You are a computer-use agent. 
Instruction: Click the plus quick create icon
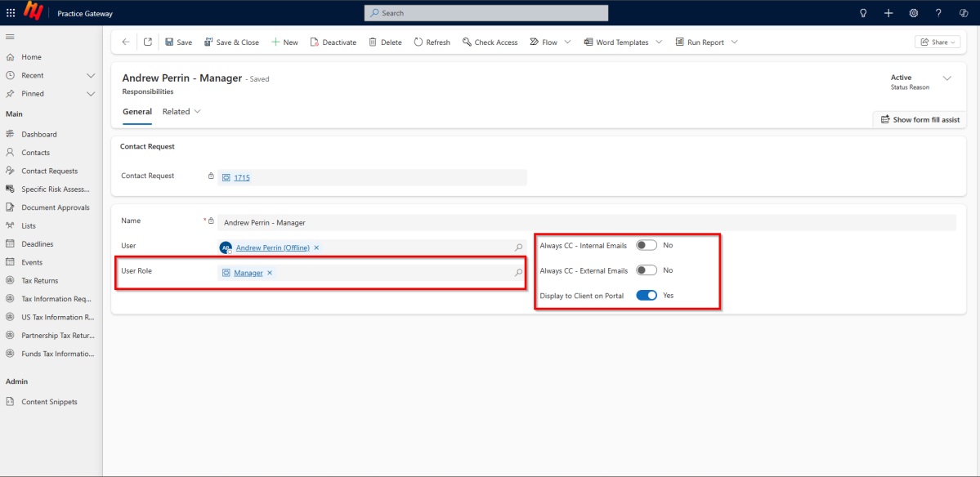coord(888,12)
